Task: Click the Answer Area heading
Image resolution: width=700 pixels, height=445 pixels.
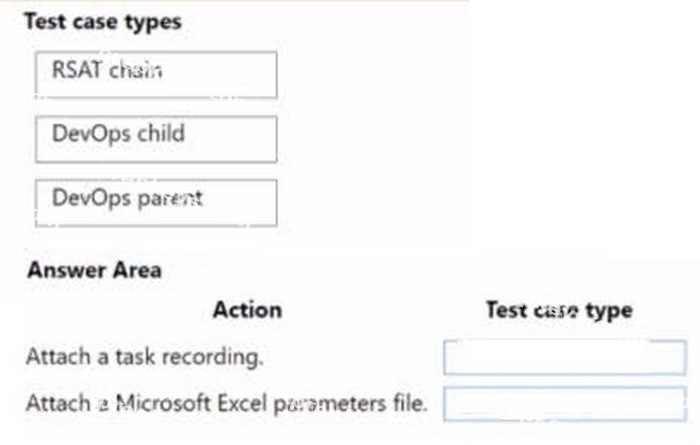Action: pyautogui.click(x=94, y=270)
